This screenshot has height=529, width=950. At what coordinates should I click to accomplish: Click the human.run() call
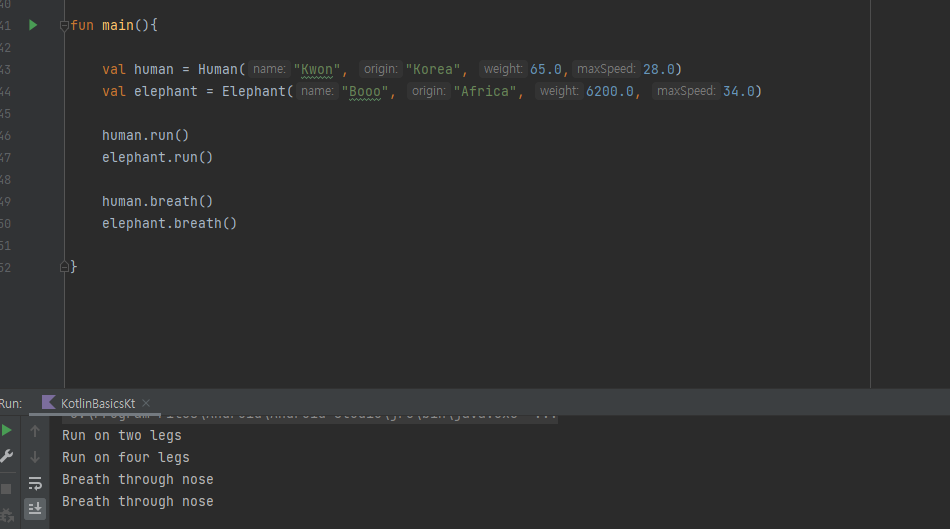click(145, 135)
